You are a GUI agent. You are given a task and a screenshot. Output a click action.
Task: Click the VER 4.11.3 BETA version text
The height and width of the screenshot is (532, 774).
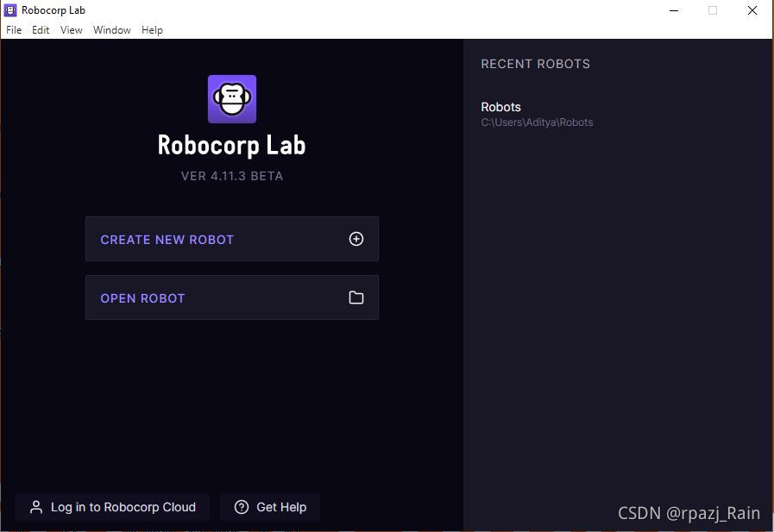tap(232, 176)
